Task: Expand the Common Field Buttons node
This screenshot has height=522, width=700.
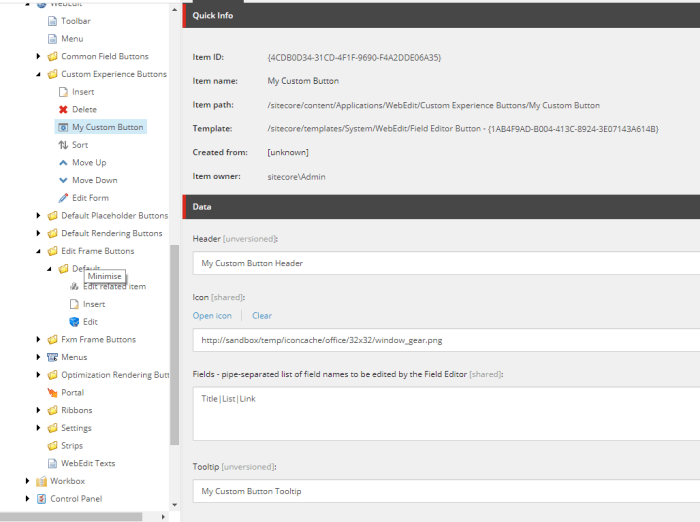Action: pyautogui.click(x=38, y=56)
